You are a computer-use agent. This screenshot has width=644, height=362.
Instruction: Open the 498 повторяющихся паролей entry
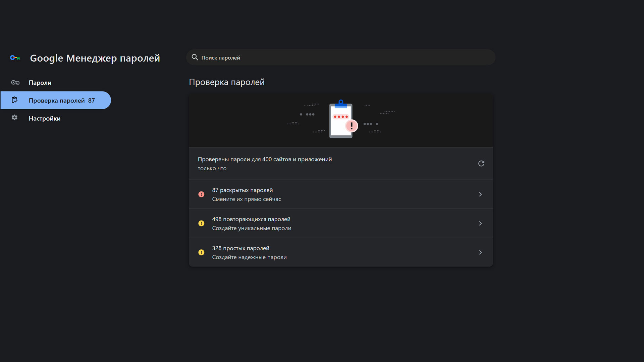(341, 224)
